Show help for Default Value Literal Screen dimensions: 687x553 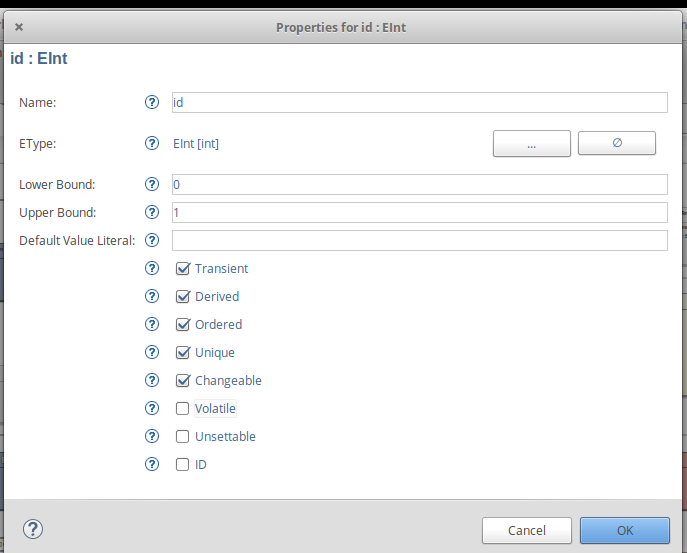[152, 241]
